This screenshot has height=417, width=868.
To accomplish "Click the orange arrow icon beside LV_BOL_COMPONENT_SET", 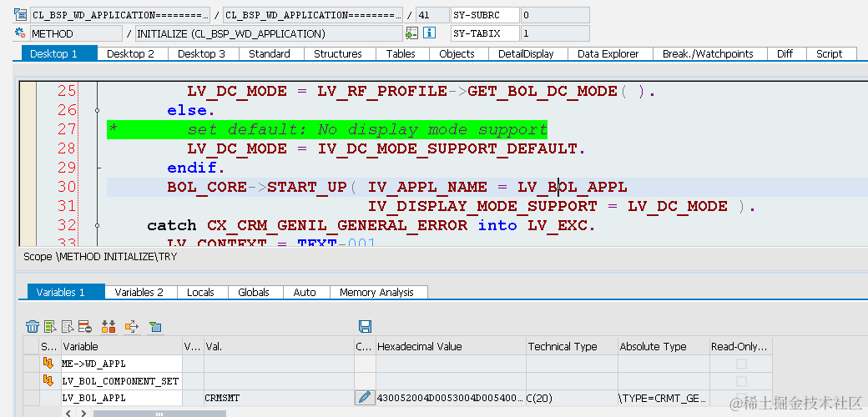I will (x=48, y=380).
